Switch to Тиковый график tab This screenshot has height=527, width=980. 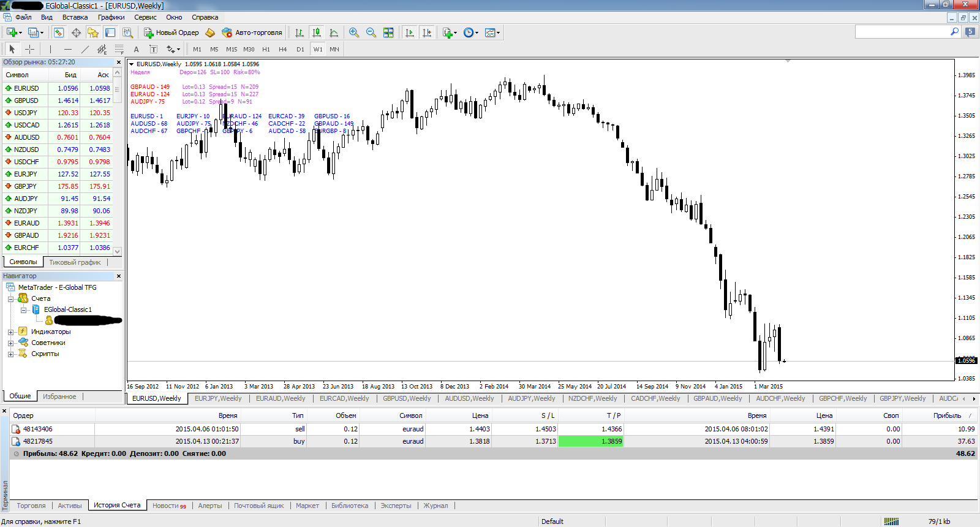[75, 262]
